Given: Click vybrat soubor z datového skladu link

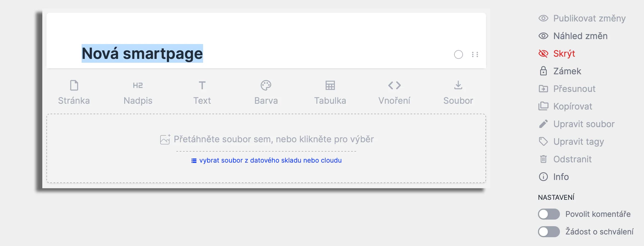Looking at the screenshot, I should click(x=270, y=160).
